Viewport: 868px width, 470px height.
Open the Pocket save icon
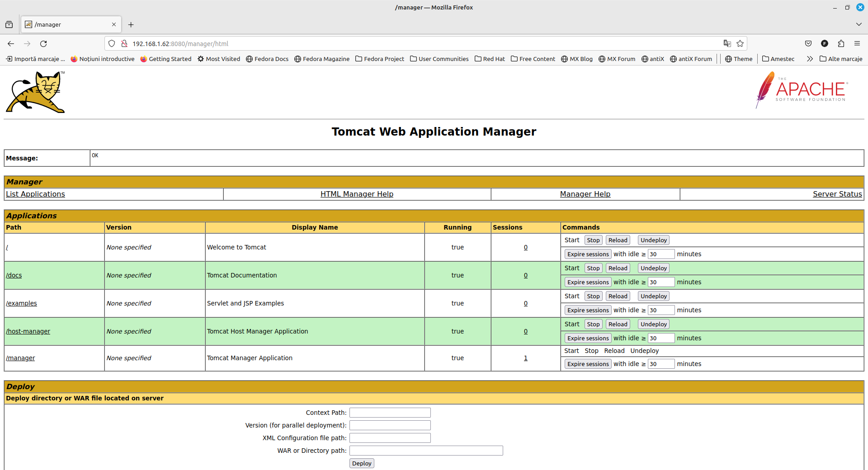808,43
